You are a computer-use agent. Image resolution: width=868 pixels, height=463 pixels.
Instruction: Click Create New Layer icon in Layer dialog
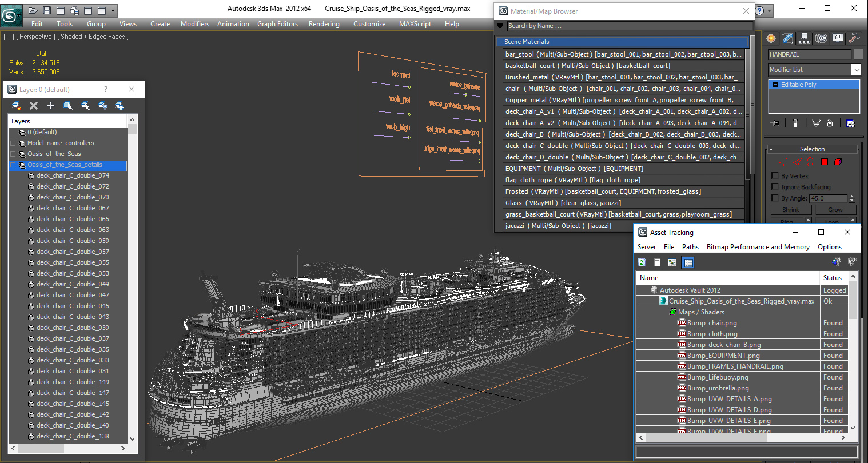point(17,106)
